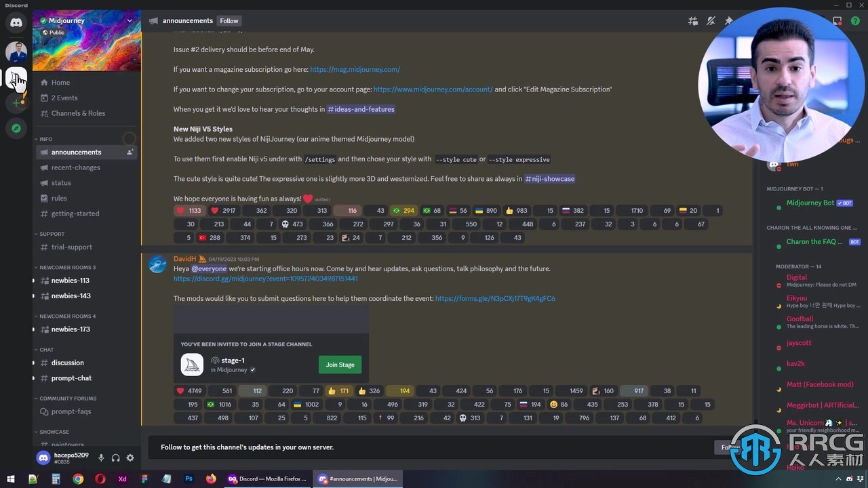Viewport: 868px width, 488px height.
Task: Launch Firefox icon on taskbar
Action: click(x=211, y=479)
